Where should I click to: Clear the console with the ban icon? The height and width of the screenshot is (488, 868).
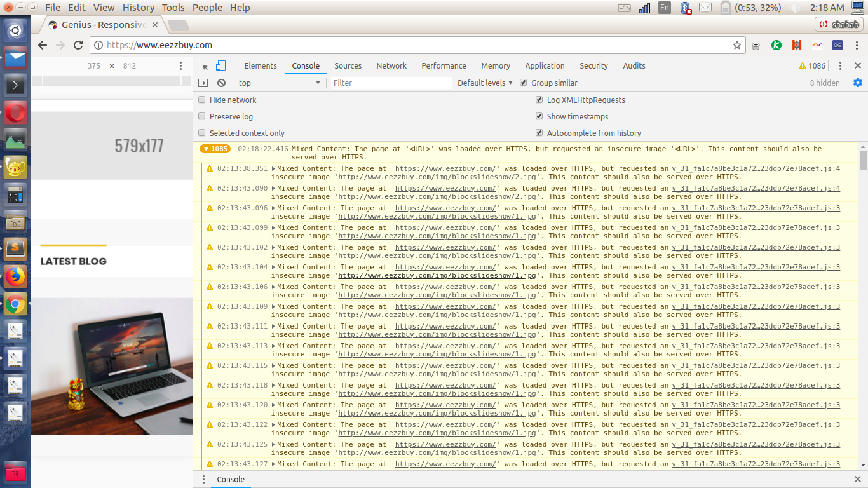pos(221,83)
